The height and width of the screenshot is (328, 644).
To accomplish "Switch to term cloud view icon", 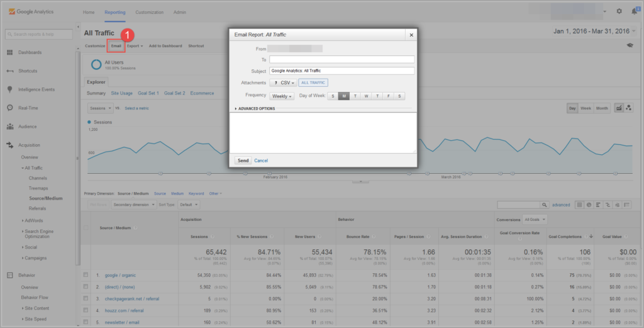I will [618, 205].
